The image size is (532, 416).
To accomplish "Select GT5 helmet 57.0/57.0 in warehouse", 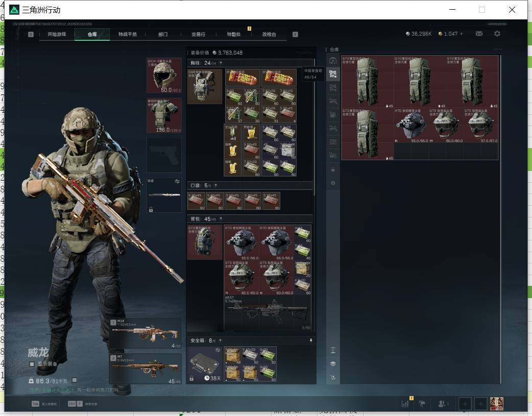I will pos(481,125).
